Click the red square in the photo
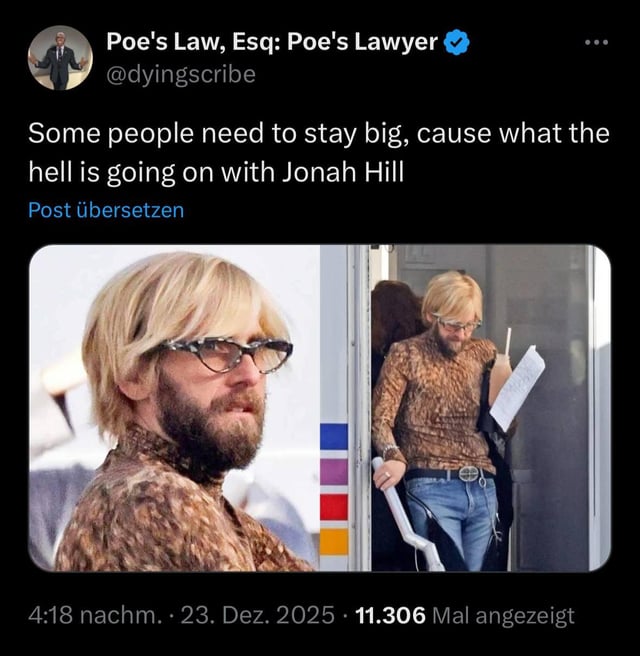 pos(334,507)
